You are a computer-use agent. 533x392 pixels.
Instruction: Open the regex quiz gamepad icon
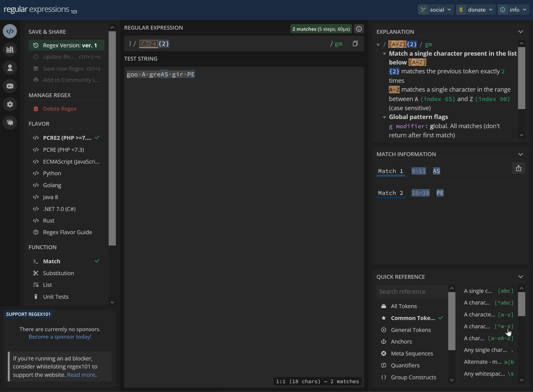tap(10, 86)
